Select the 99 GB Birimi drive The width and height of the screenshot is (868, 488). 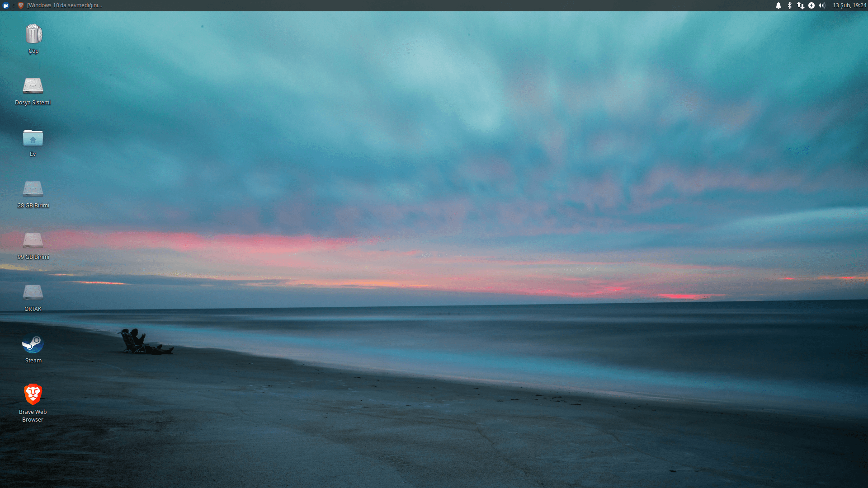click(x=33, y=240)
